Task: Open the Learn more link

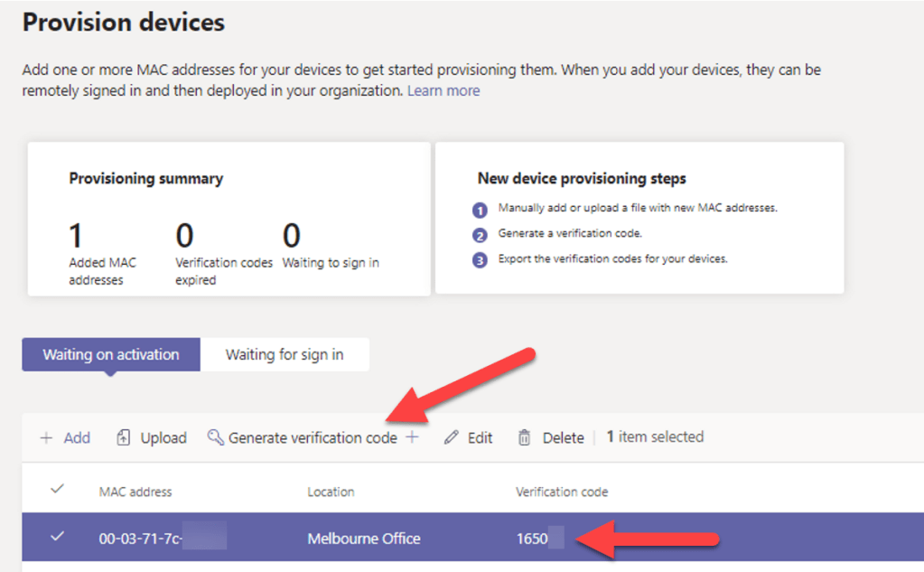Action: 443,90
